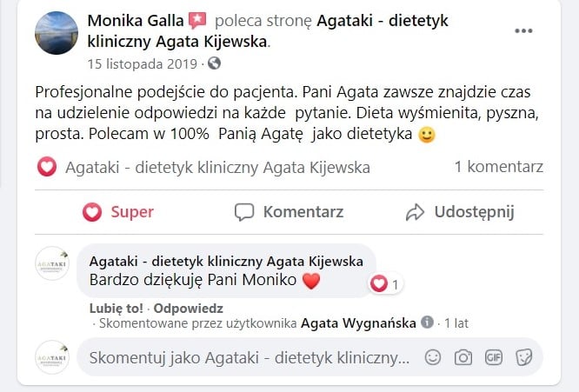Open the post date 15 listopada 2019
Image resolution: width=579 pixels, height=392 pixels.
143,63
